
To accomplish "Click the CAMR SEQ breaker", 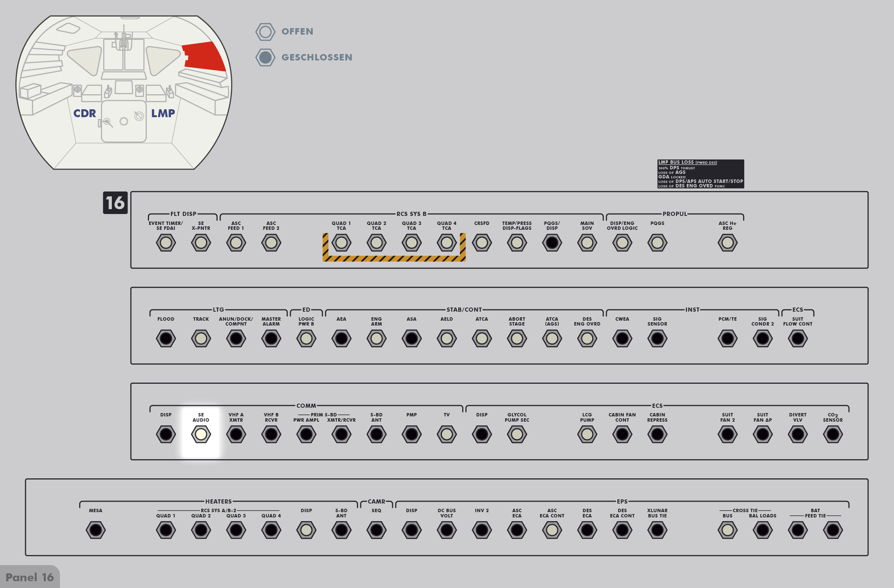I will (x=376, y=530).
